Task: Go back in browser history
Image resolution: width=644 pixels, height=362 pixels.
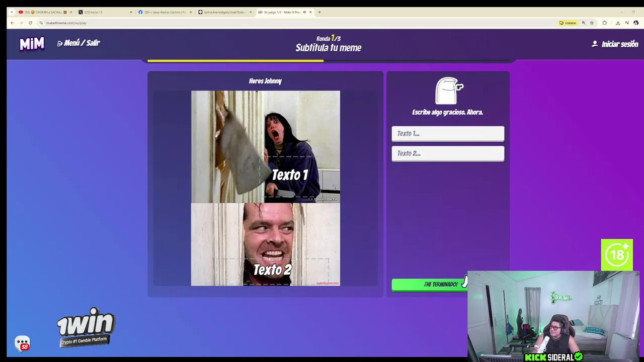Action: tap(13, 23)
